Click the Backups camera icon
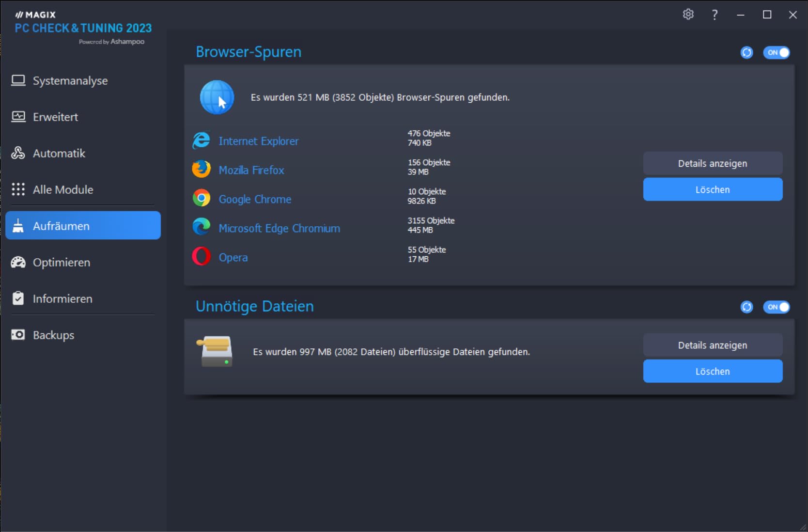This screenshot has height=532, width=808. click(x=18, y=335)
